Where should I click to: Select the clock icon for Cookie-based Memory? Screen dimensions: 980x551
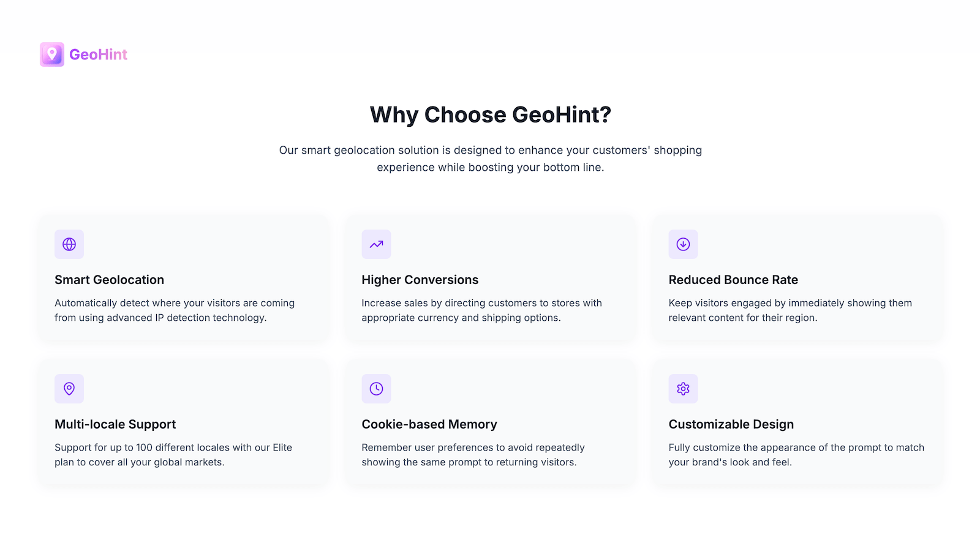[x=376, y=389]
